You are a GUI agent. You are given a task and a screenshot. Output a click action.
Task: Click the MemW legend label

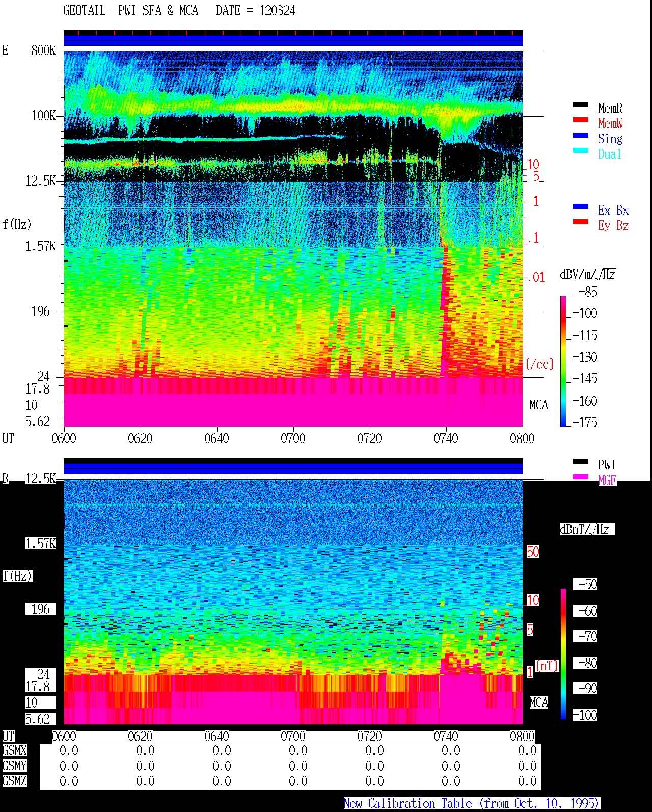(610, 123)
